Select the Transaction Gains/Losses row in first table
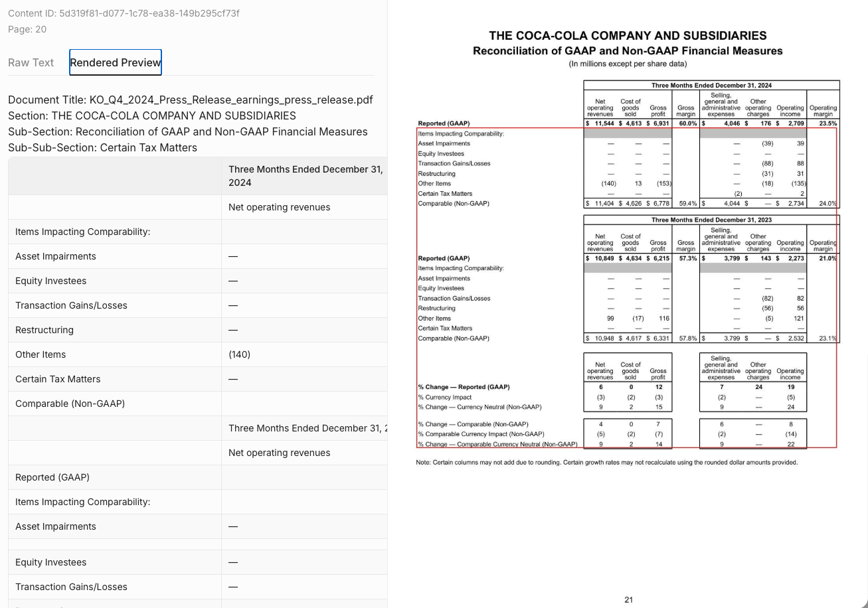Viewport: 868px width, 608px height. pyautogui.click(x=198, y=305)
